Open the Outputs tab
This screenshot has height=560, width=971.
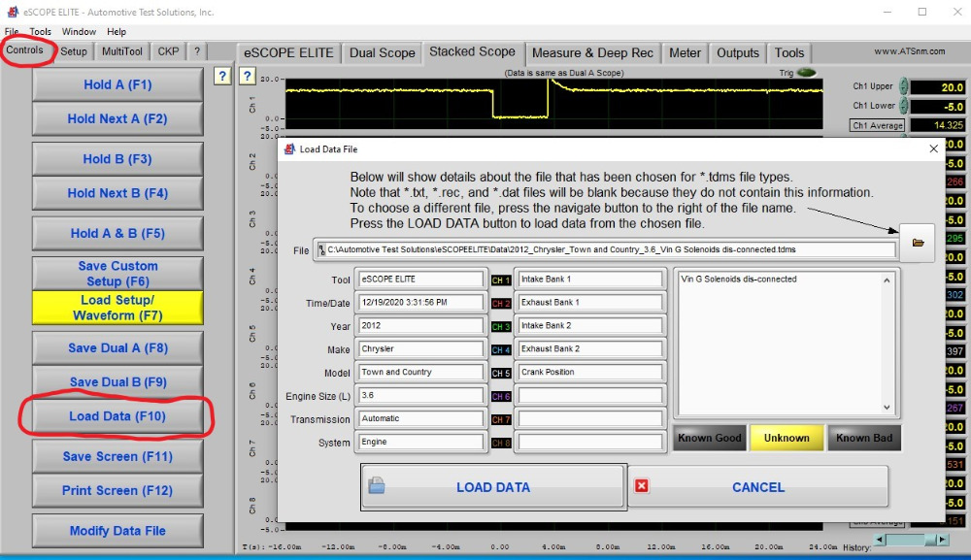(x=738, y=52)
